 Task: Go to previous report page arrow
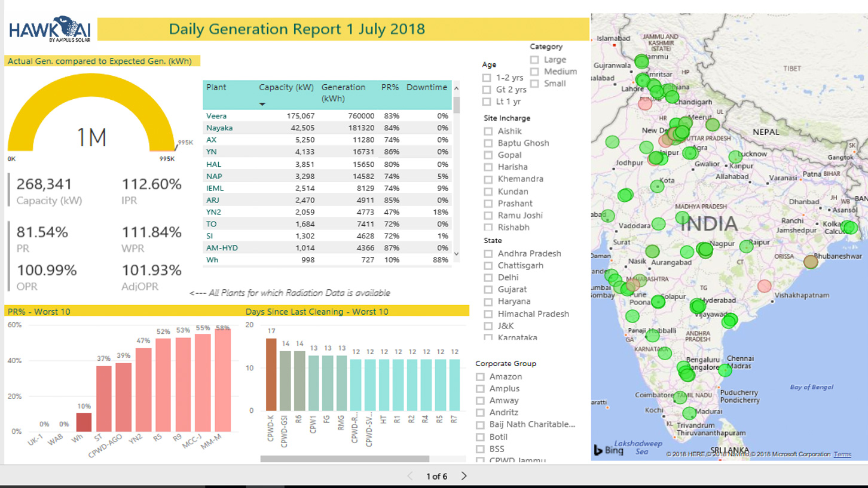(410, 476)
